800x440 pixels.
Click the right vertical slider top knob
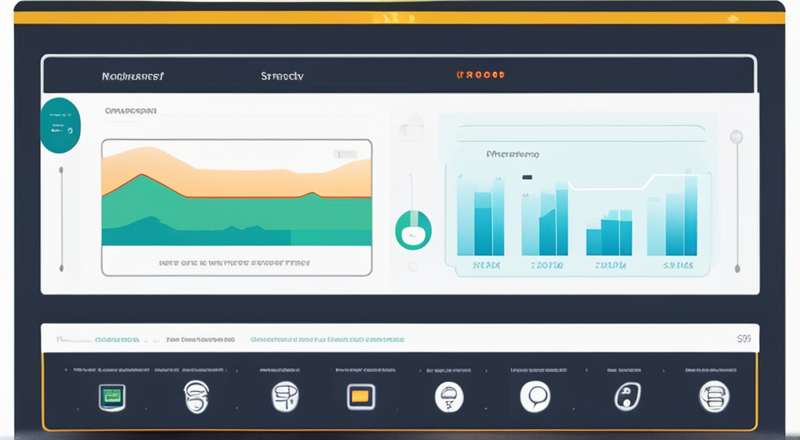736,137
